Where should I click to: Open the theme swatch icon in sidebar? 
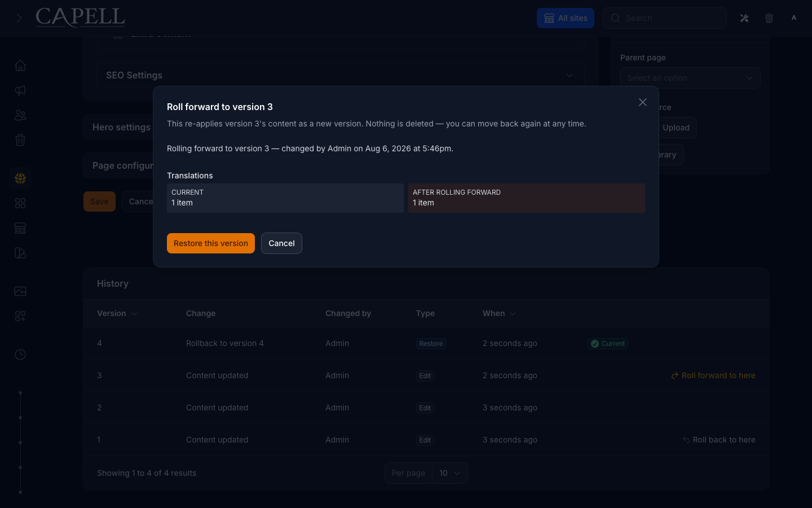coord(20,253)
